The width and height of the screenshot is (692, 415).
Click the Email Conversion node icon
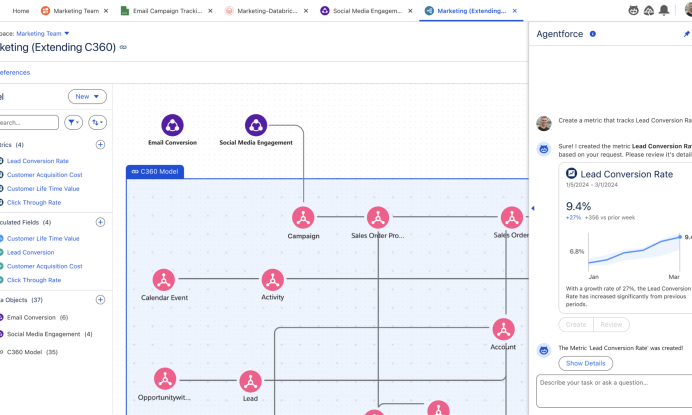tap(173, 125)
